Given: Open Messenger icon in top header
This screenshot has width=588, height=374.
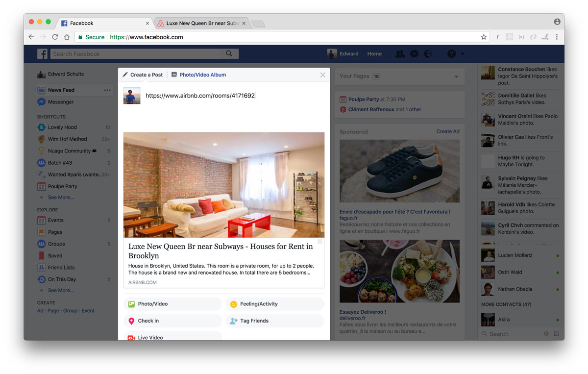Looking at the screenshot, I should [414, 54].
